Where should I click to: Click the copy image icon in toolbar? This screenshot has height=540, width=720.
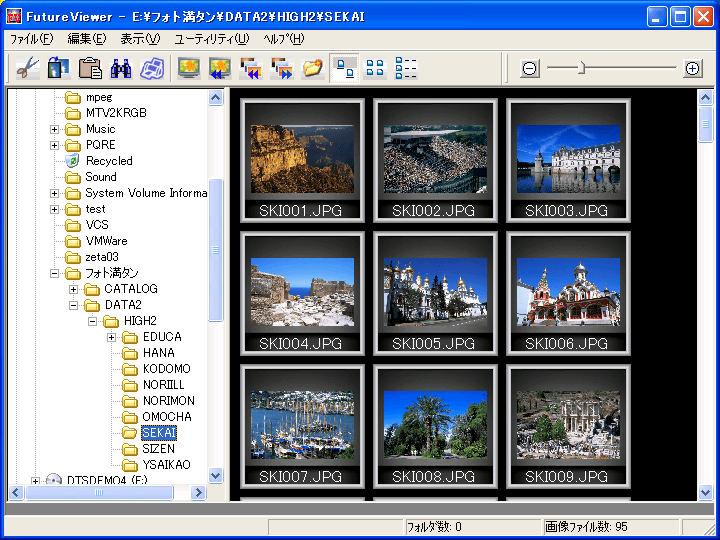[x=59, y=68]
